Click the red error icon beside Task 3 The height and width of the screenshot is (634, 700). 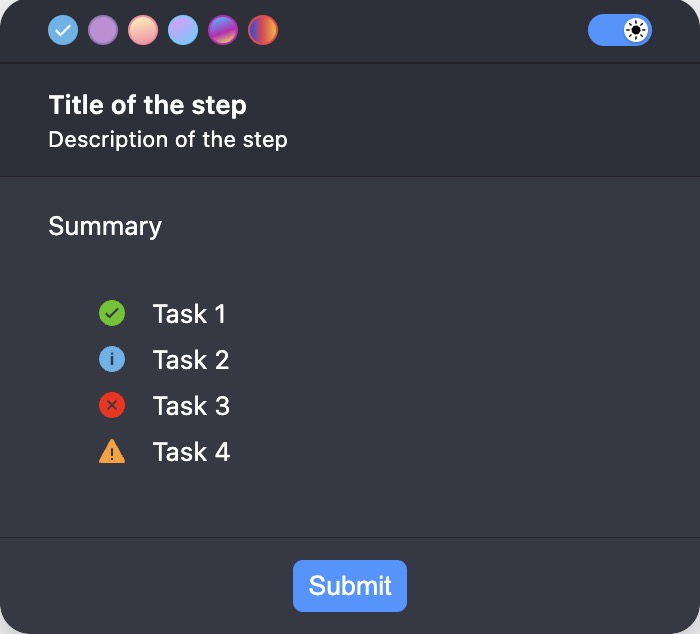(x=112, y=405)
